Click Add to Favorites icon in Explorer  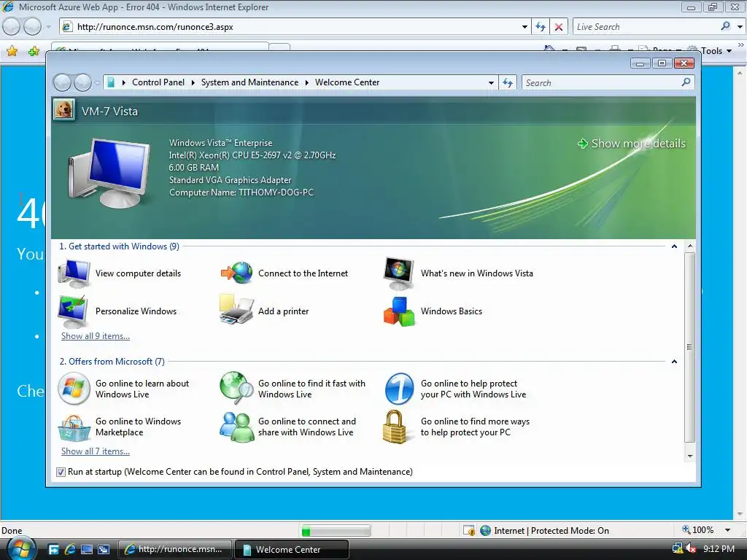pos(34,51)
